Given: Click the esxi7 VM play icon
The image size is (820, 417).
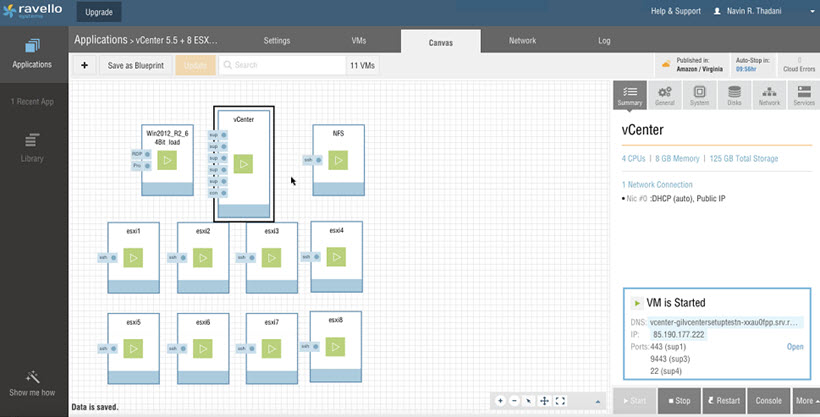Looking at the screenshot, I should pos(271,348).
